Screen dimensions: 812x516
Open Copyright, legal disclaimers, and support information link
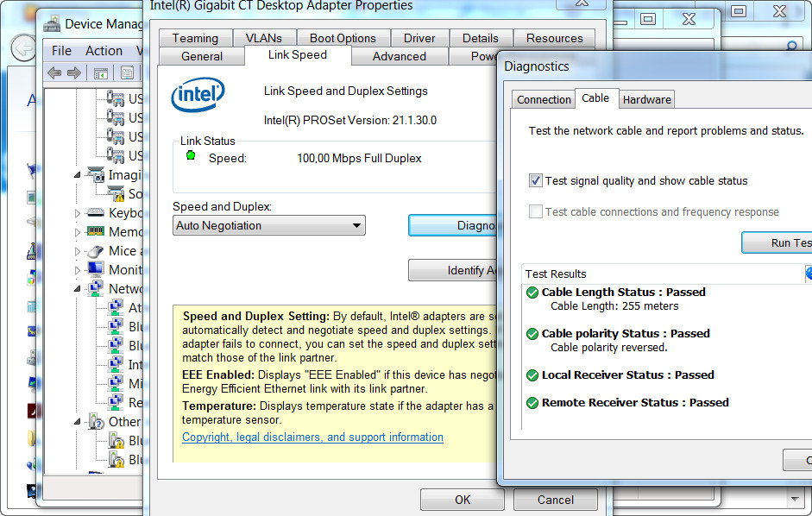(312, 437)
